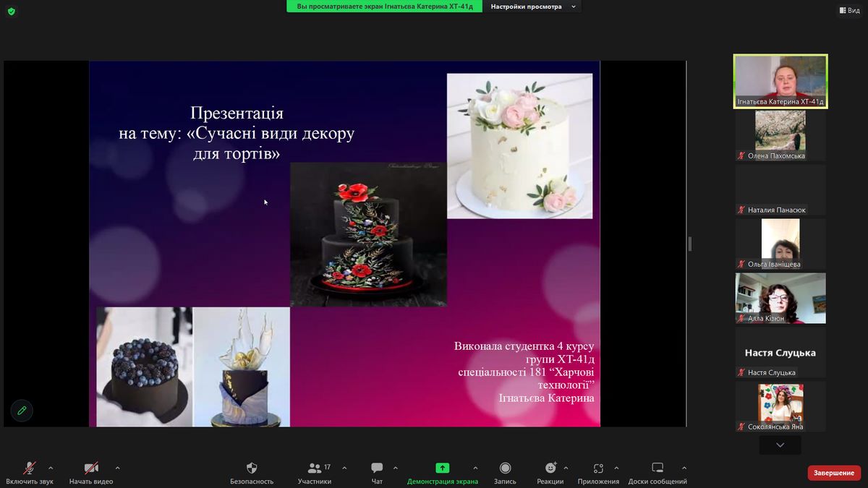Select Алла Кізюн's video thumbnail
The image size is (868, 488).
pyautogui.click(x=780, y=298)
